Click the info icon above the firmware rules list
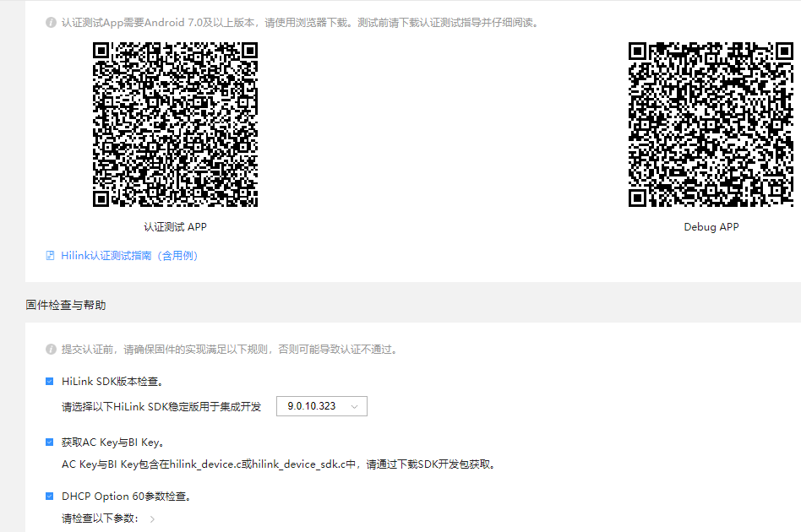 point(50,350)
